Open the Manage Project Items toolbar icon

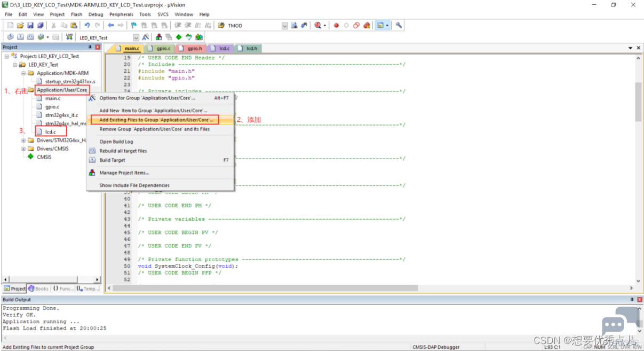(x=159, y=37)
